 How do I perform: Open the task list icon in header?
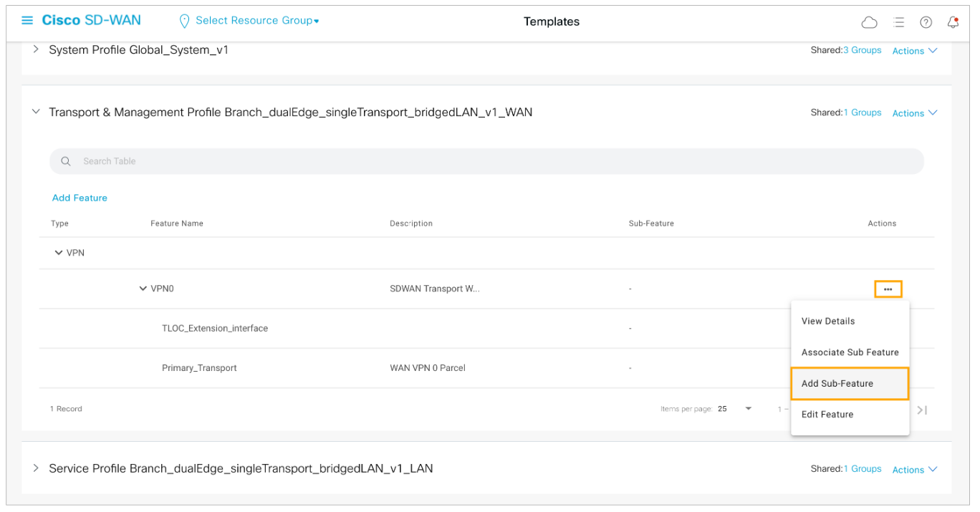coord(898,22)
